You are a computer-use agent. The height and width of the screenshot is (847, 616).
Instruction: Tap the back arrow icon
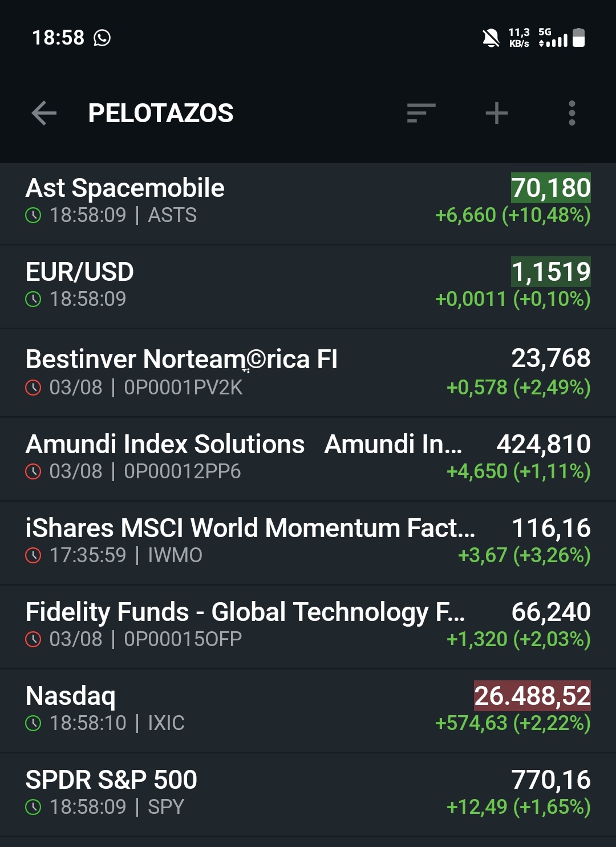(x=44, y=113)
